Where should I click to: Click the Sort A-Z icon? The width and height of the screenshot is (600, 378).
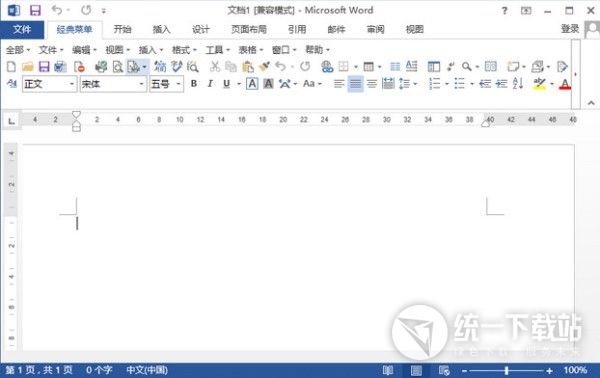[x=518, y=83]
